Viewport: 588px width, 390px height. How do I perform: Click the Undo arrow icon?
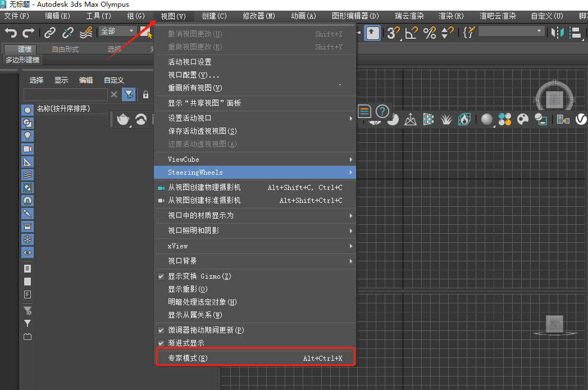[11, 33]
